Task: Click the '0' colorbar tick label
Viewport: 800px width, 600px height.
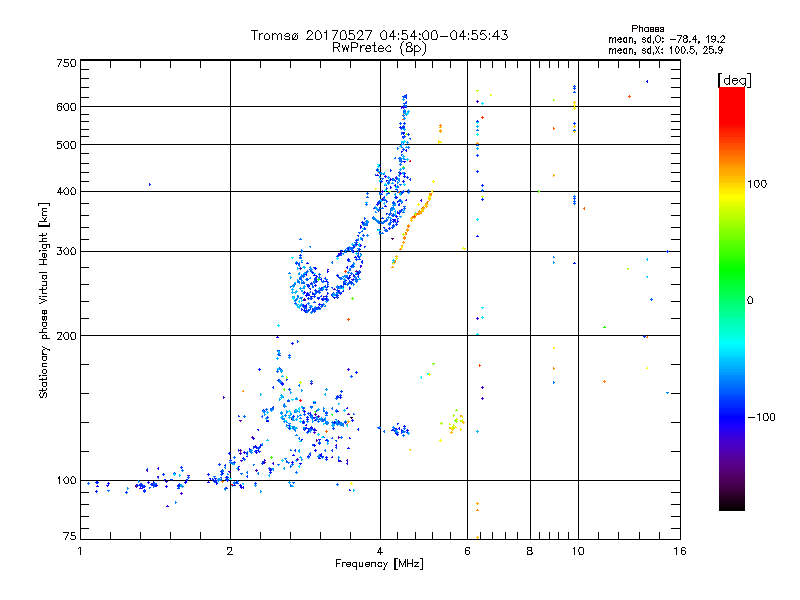Action: pos(750,301)
